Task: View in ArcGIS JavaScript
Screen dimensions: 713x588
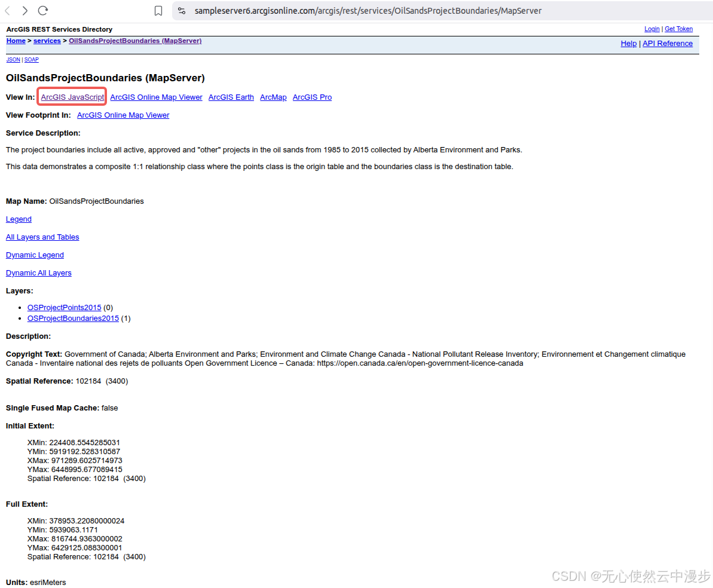Action: click(x=72, y=97)
